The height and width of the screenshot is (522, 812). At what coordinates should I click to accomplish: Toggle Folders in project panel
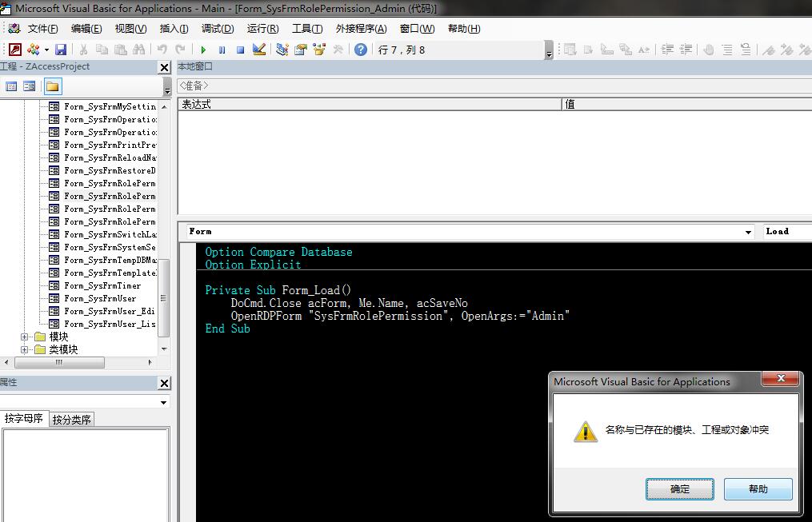pyautogui.click(x=52, y=86)
